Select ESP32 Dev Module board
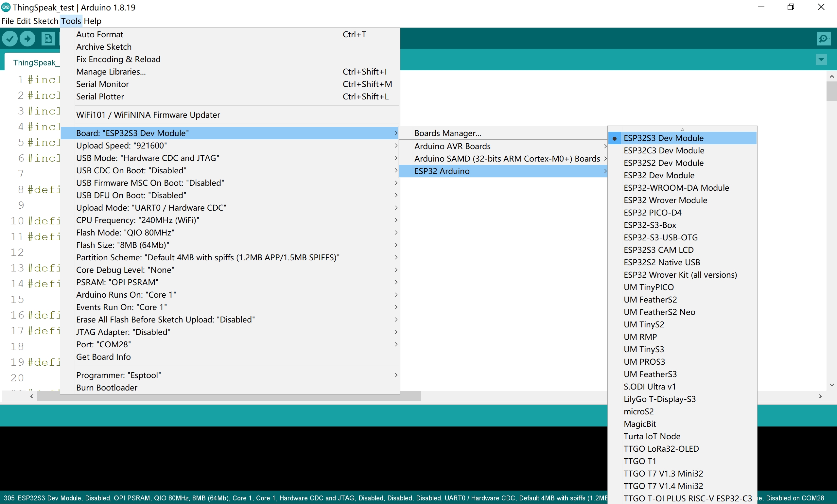837x504 pixels. [x=682, y=175]
